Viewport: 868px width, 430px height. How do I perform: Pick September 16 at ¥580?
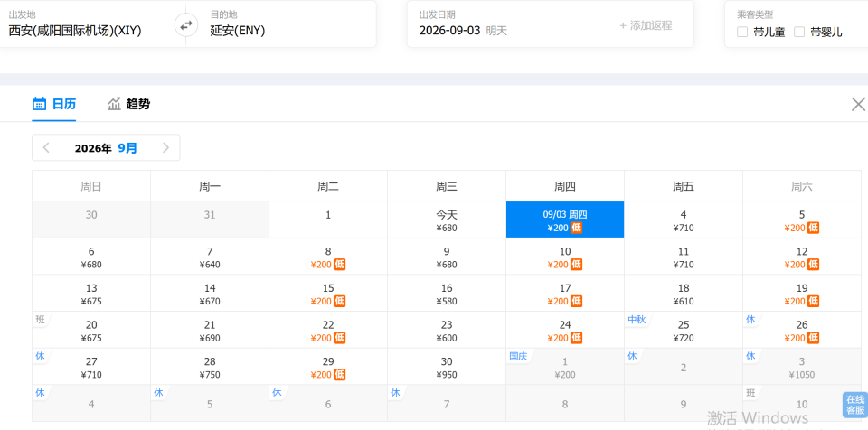[x=447, y=294]
